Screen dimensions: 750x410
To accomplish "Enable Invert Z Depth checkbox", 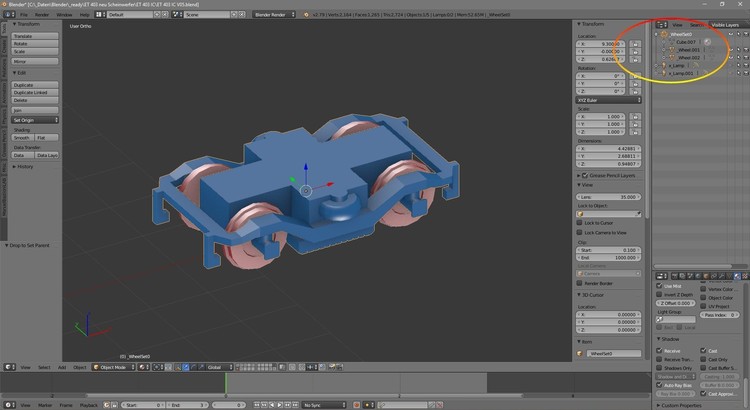I will (659, 295).
